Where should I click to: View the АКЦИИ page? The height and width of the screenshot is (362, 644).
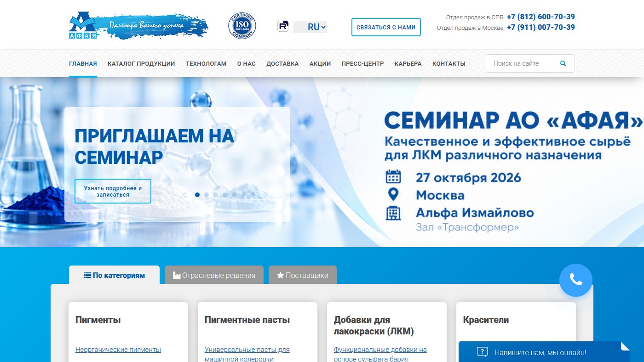320,64
